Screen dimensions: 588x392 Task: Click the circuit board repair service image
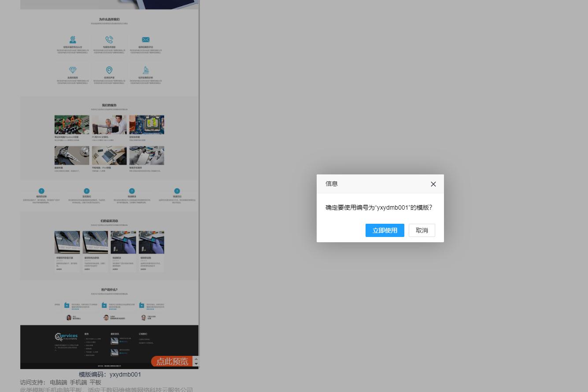72,125
